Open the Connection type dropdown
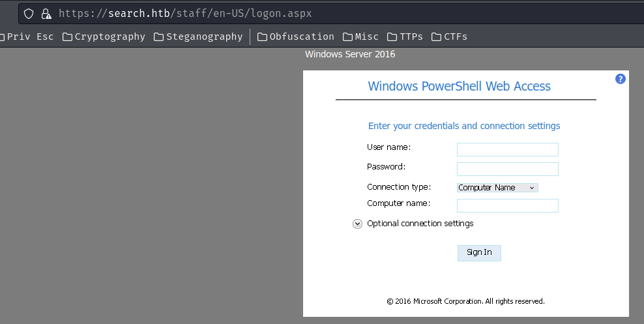Image resolution: width=644 pixels, height=324 pixels. coord(497,188)
